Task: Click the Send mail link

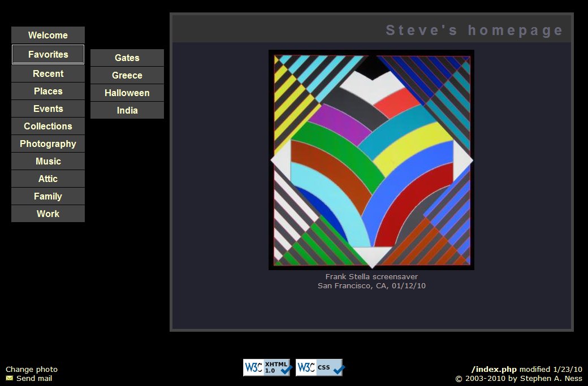Action: coord(34,379)
